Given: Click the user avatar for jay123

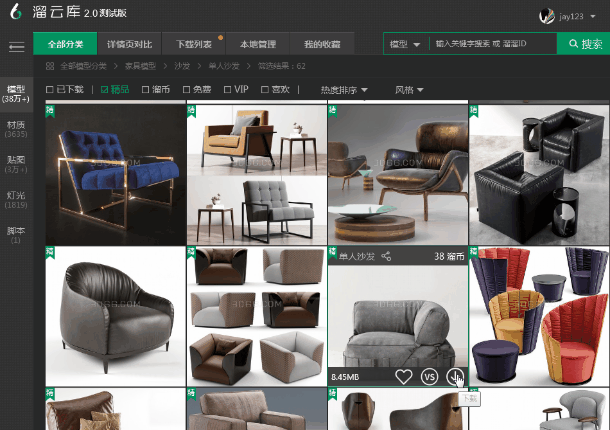Looking at the screenshot, I should coord(546,16).
